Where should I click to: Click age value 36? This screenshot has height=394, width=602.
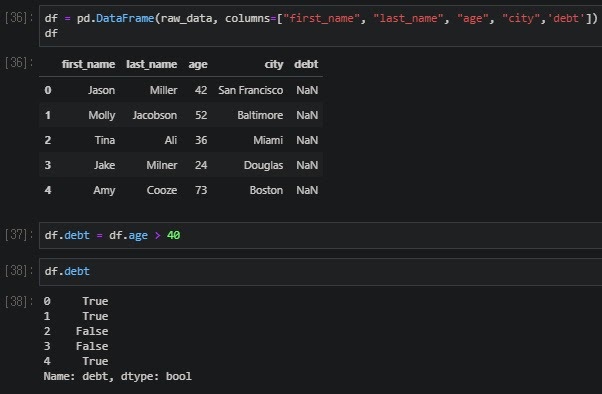[x=201, y=140]
